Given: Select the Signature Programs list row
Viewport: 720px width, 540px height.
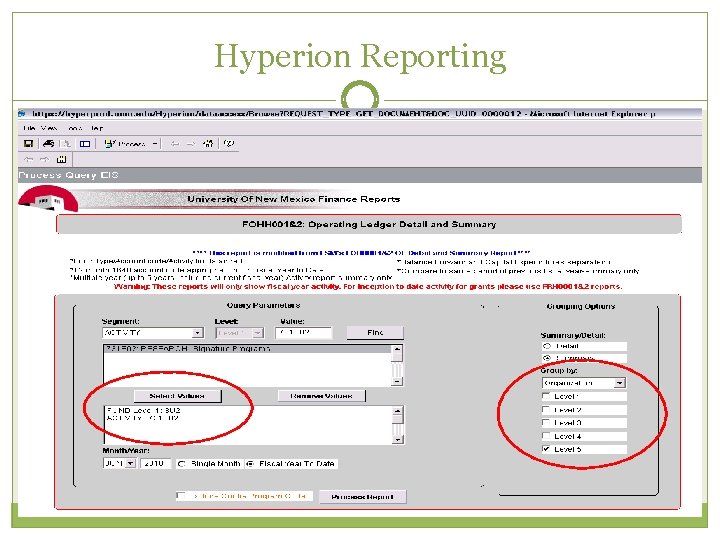Looking at the screenshot, I should click(247, 349).
